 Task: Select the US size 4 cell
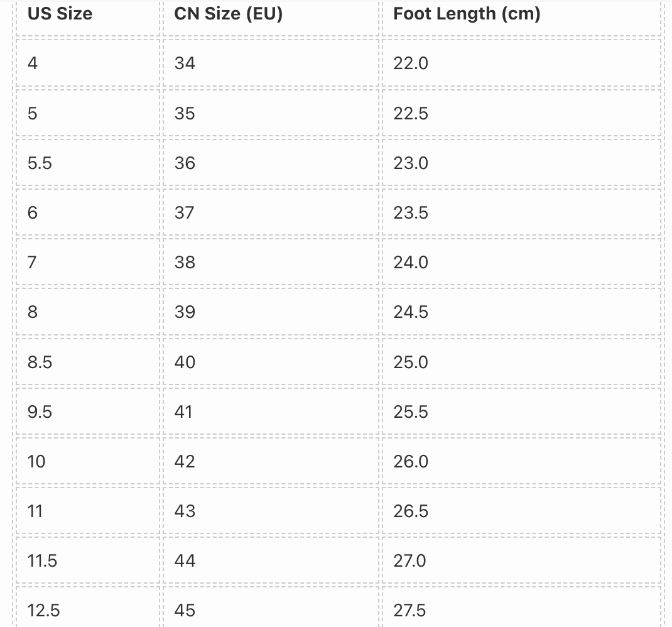tap(88, 63)
